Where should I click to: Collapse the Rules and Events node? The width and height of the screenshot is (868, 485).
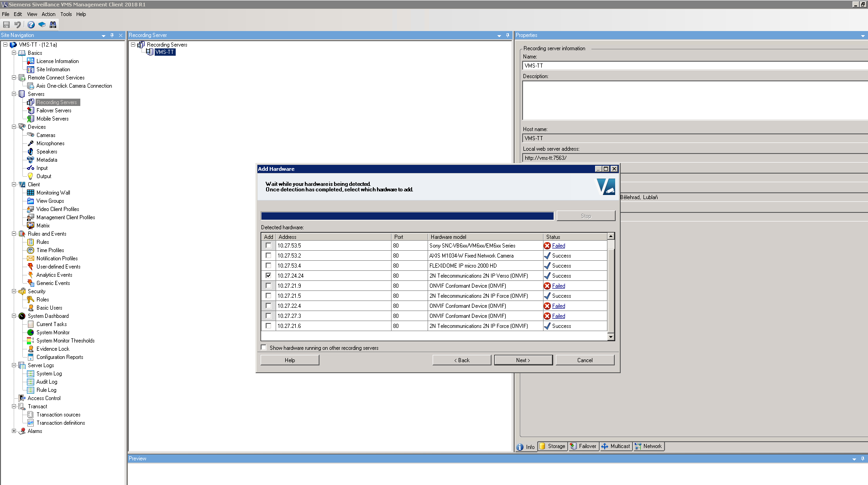point(14,234)
